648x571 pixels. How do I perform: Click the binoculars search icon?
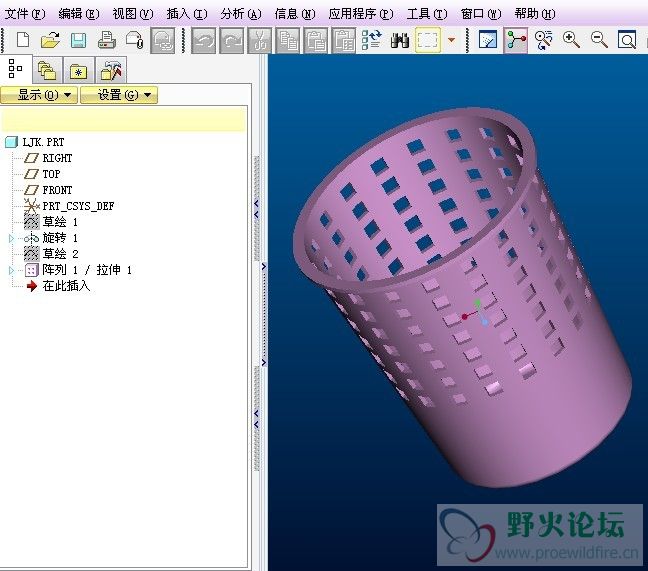pos(399,40)
